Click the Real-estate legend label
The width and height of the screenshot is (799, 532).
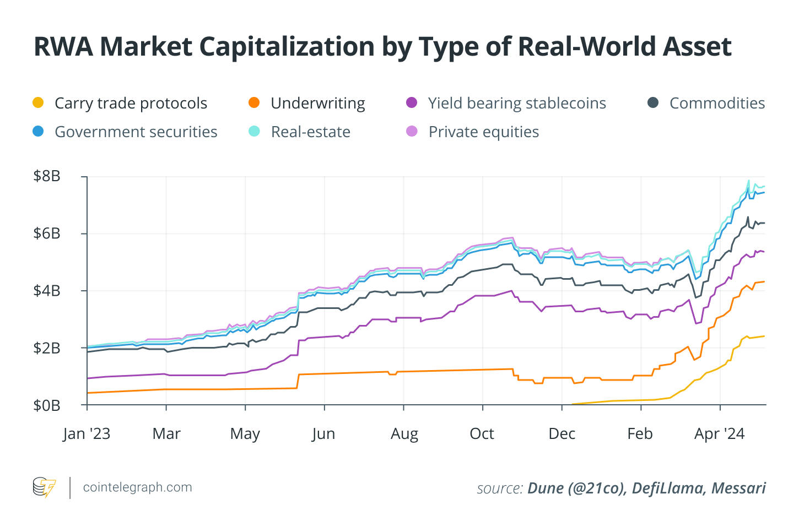(x=311, y=132)
